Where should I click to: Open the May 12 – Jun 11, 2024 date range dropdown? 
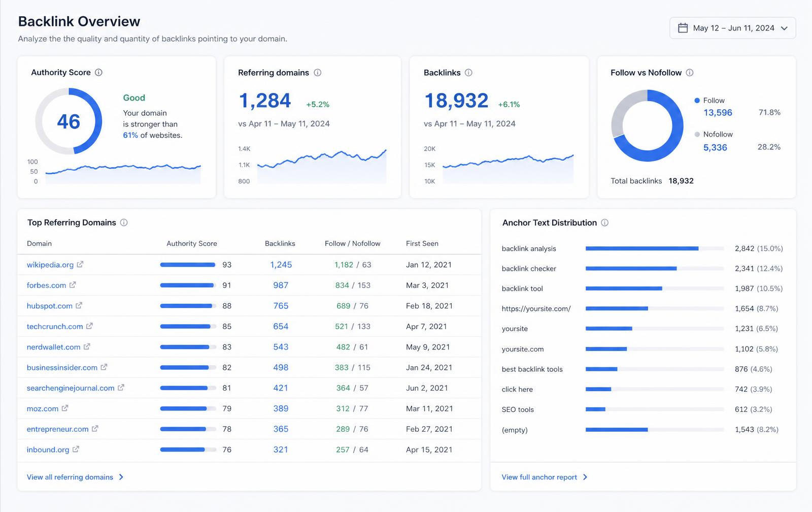point(733,28)
